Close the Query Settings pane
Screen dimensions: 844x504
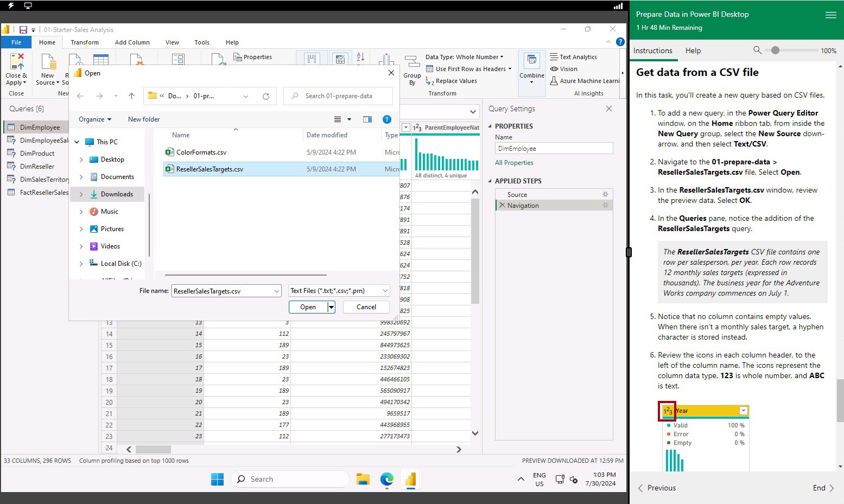click(609, 109)
